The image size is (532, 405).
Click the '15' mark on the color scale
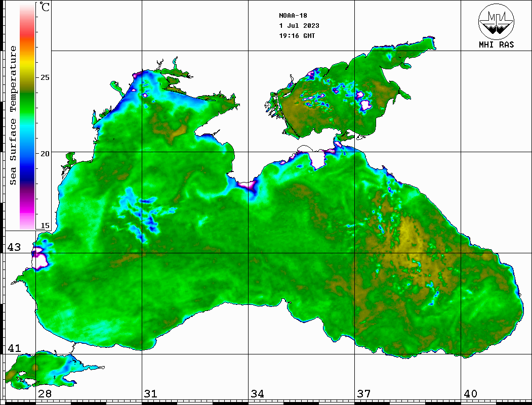pyautogui.click(x=45, y=226)
